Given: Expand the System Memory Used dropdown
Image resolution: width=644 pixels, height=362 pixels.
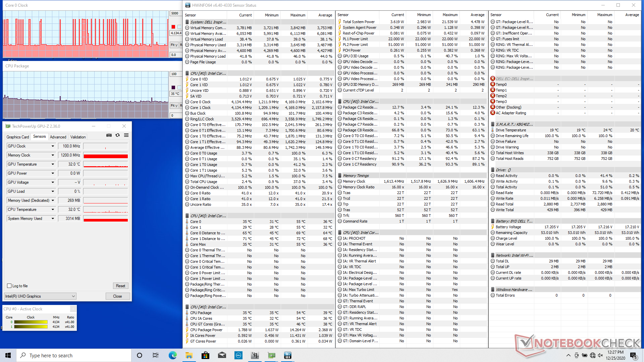Looking at the screenshot, I should click(x=53, y=219).
